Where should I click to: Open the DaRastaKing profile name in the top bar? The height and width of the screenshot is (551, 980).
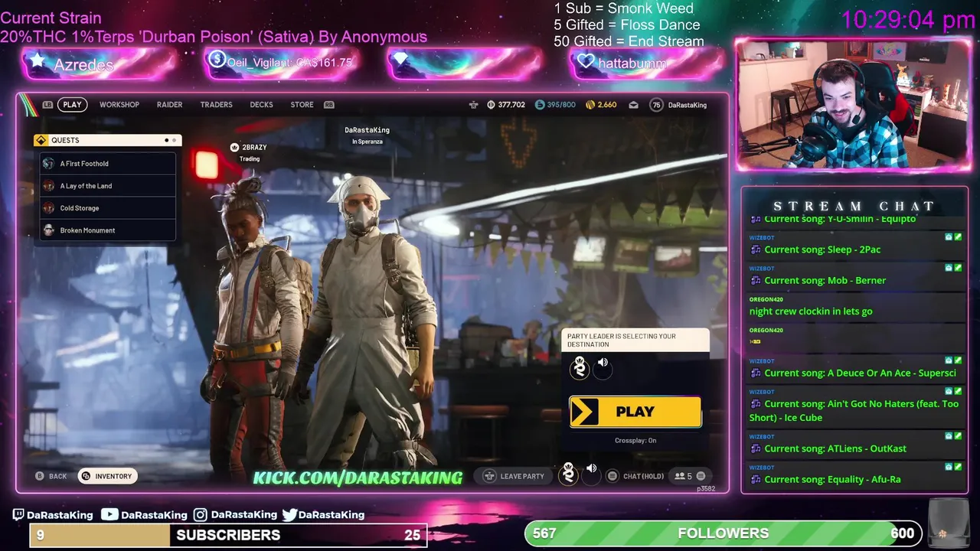688,105
